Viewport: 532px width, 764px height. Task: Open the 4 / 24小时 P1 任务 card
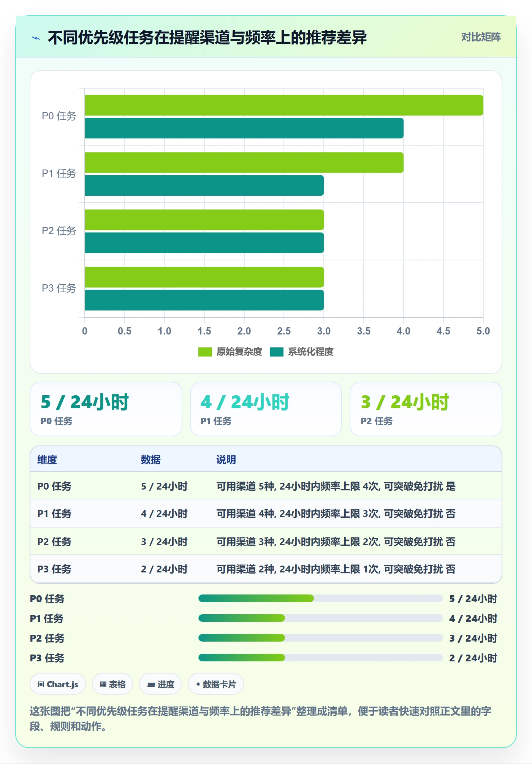tap(266, 409)
